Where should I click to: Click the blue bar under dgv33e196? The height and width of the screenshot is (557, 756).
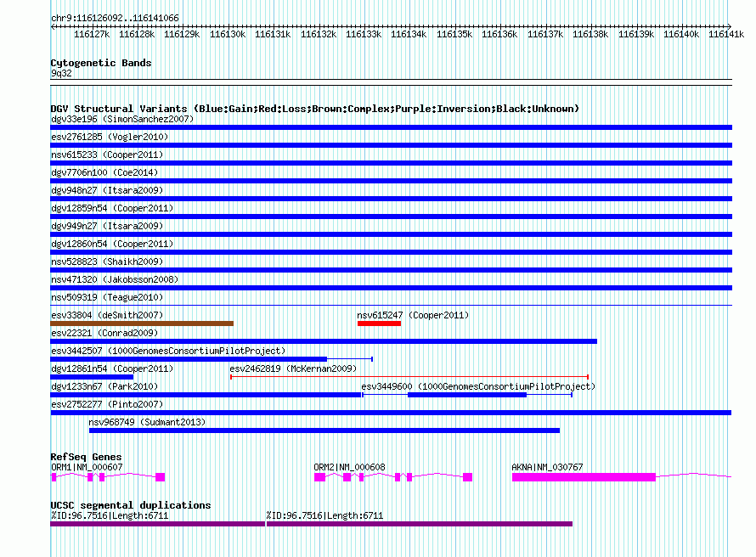click(391, 127)
